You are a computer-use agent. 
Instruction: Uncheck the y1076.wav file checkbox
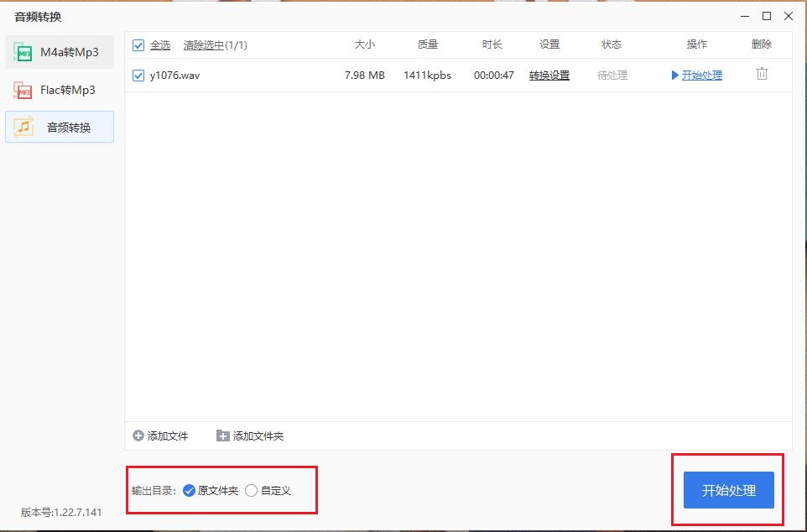point(138,76)
